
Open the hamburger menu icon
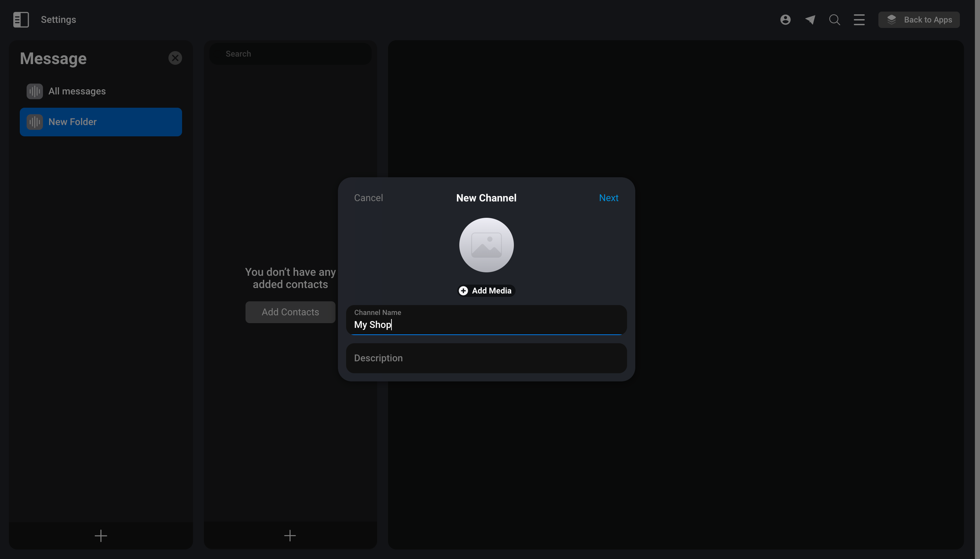coord(859,19)
